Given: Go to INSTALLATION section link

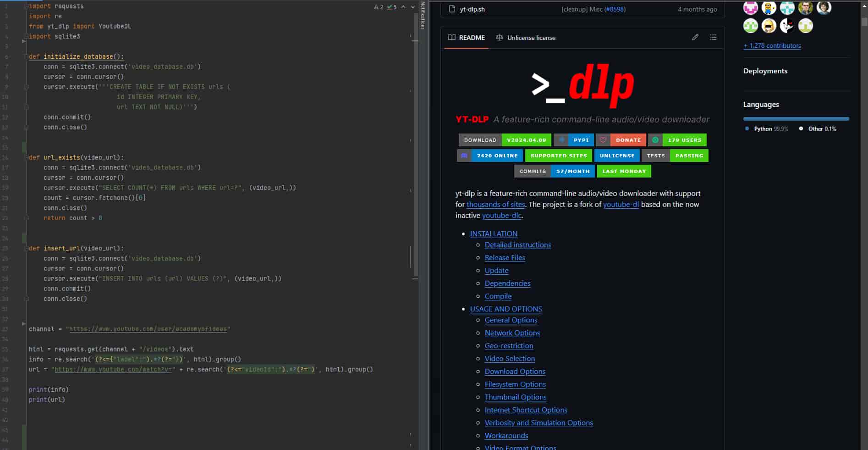Looking at the screenshot, I should click(494, 234).
